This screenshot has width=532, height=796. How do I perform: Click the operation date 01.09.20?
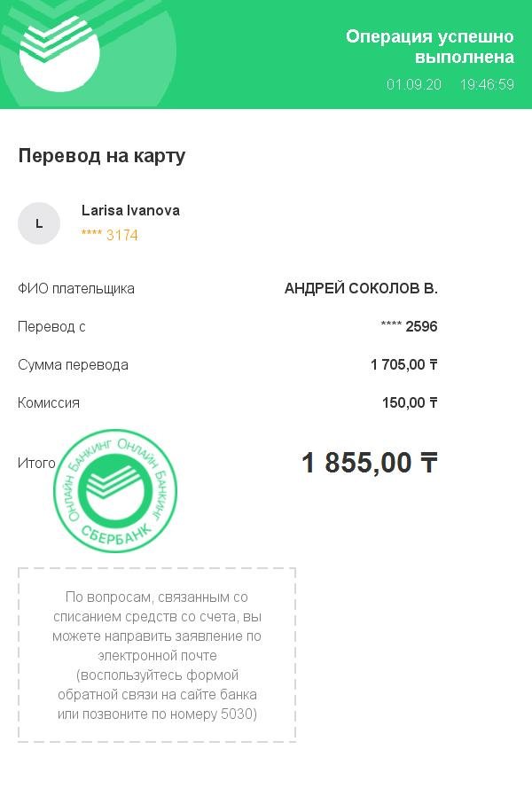tap(414, 84)
